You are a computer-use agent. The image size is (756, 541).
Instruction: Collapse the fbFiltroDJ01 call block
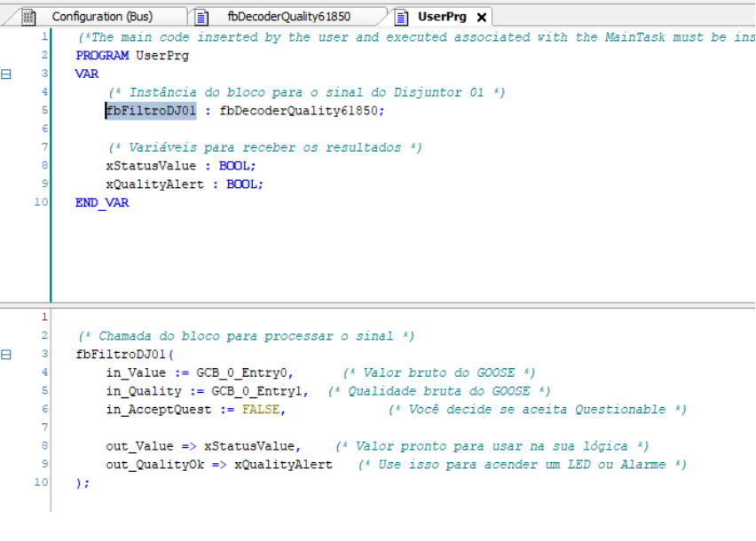pos(6,355)
